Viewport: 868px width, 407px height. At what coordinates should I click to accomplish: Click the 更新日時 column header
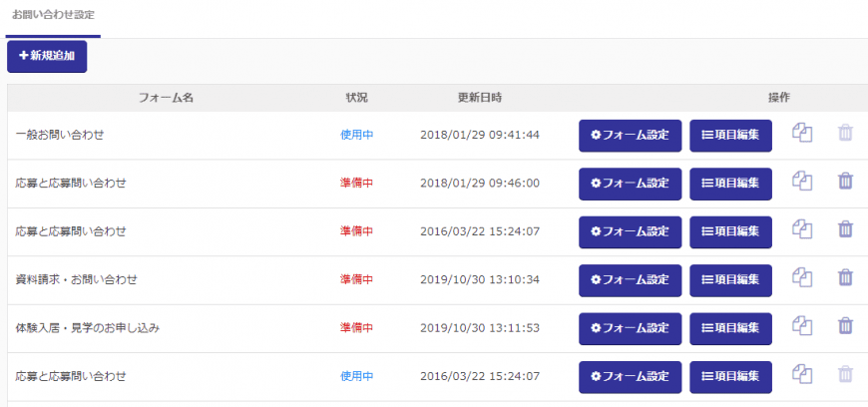tap(479, 98)
